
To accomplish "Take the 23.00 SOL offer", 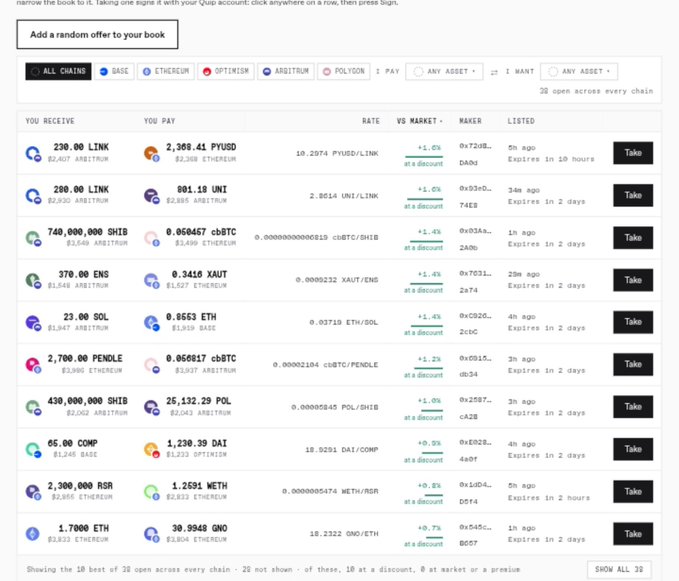I will click(x=633, y=322).
